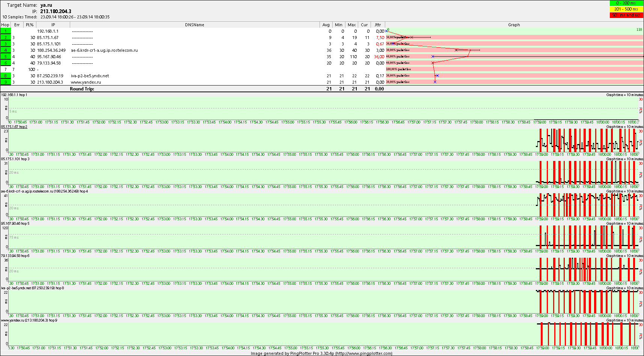This screenshot has width=644, height=356.
Task: Click the 95.167.90.46 hop 5 time graph title
Action: 15,224
